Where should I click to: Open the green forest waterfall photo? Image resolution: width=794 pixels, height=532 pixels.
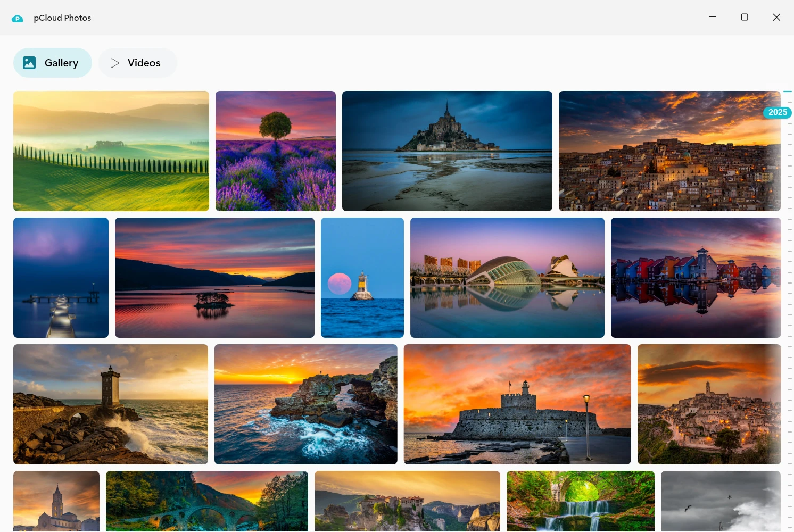tap(581, 501)
